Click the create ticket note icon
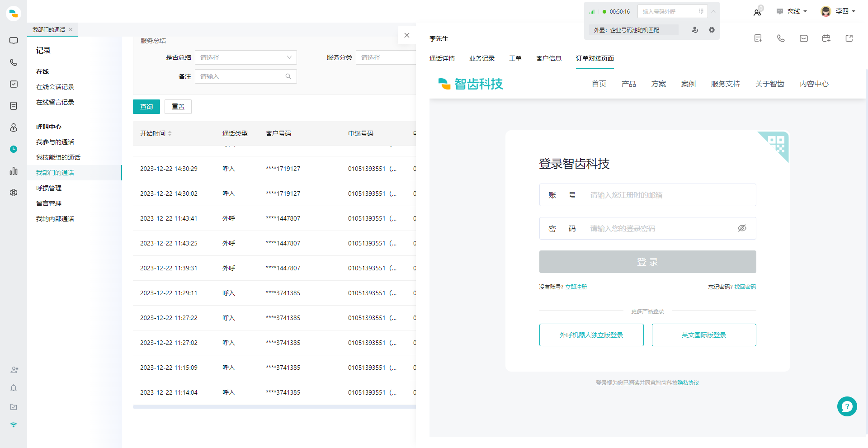Screen dimensions: 868x448 758,38
